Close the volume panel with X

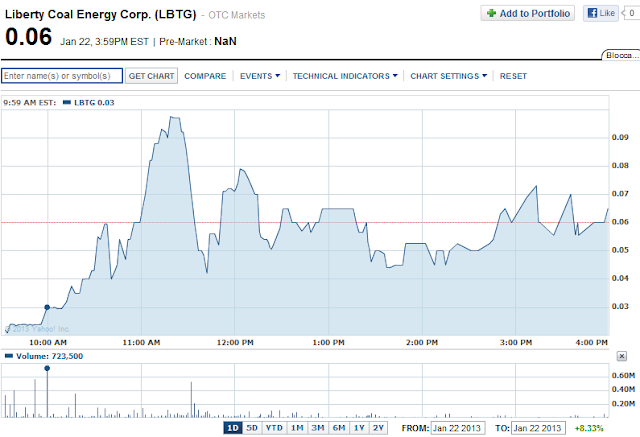pos(621,356)
